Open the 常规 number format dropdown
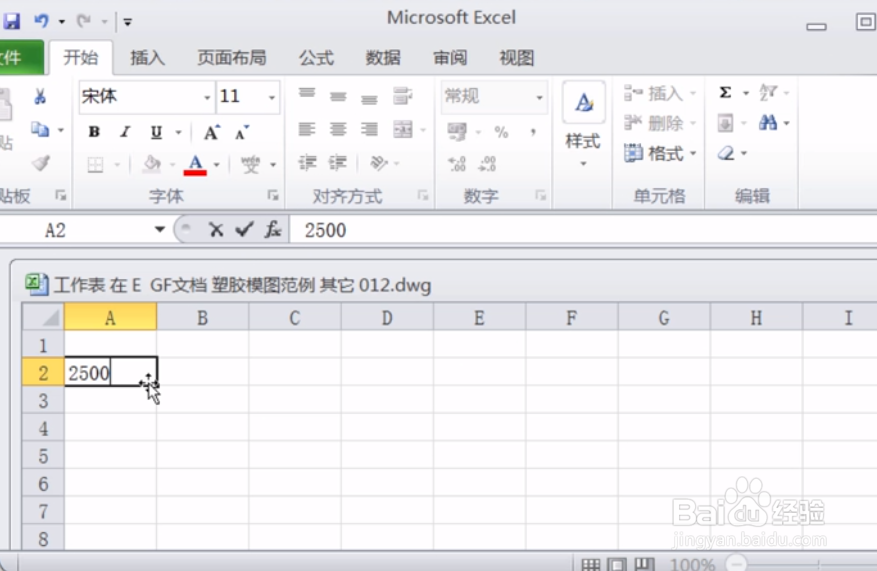The image size is (877, 571). pos(539,97)
